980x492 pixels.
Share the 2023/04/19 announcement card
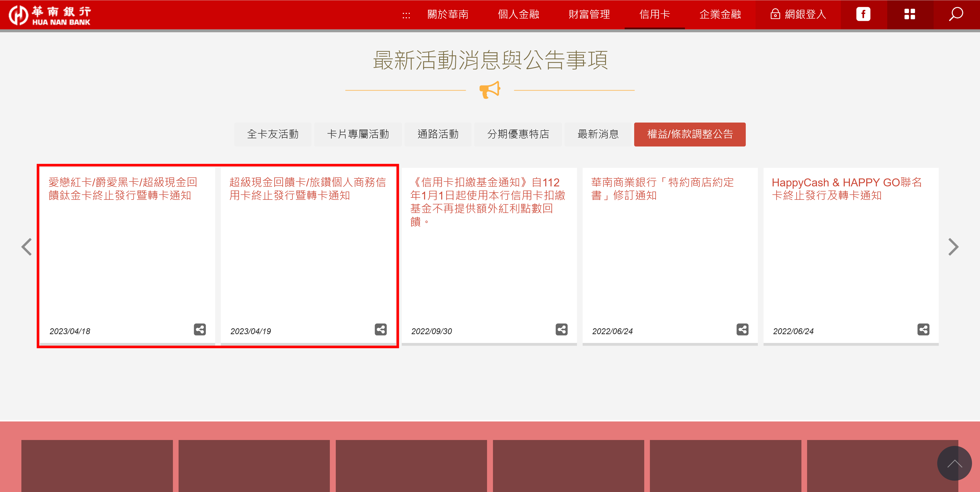pyautogui.click(x=381, y=329)
